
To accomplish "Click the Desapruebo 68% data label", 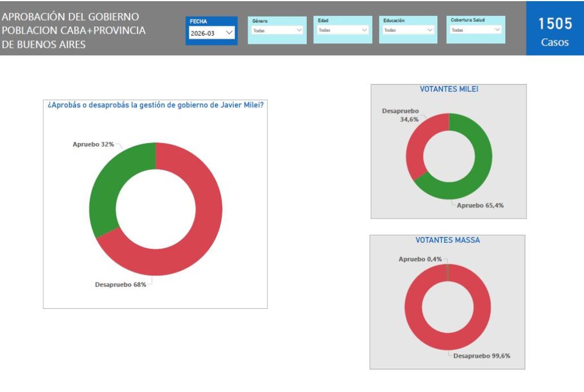I will [x=120, y=284].
